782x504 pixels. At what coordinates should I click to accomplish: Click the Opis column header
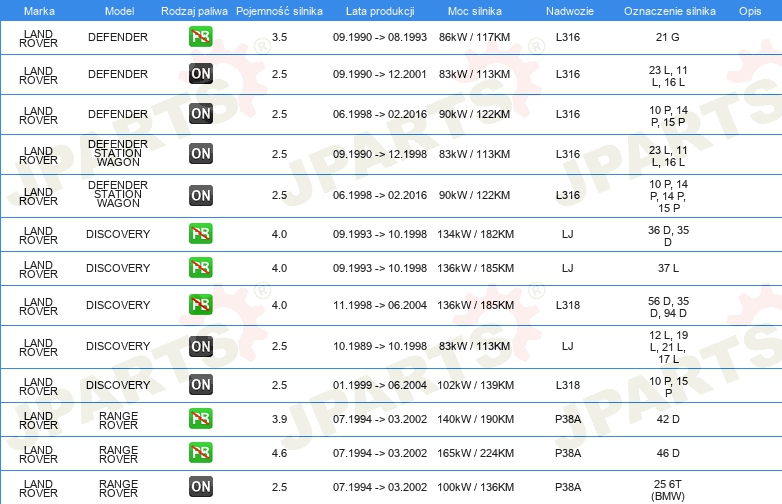tap(750, 11)
